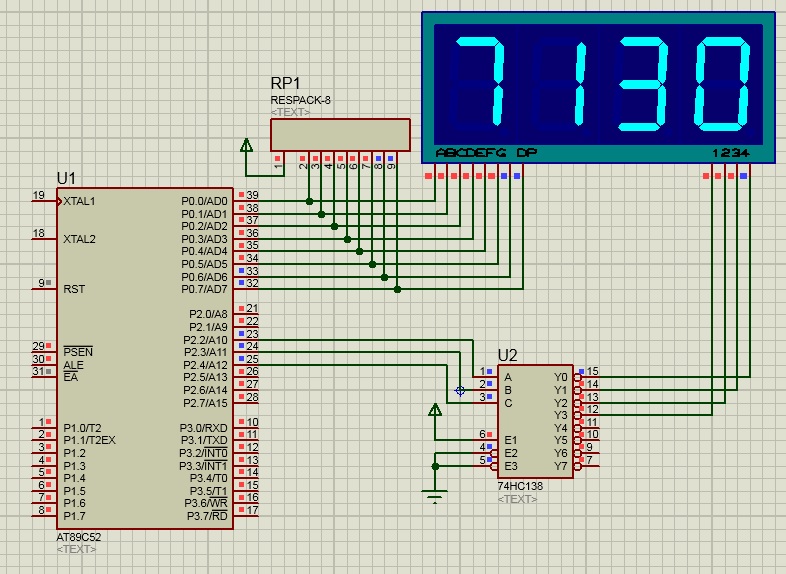Image resolution: width=786 pixels, height=574 pixels.
Task: Select the RESPACK-8 value label
Action: pyautogui.click(x=300, y=100)
